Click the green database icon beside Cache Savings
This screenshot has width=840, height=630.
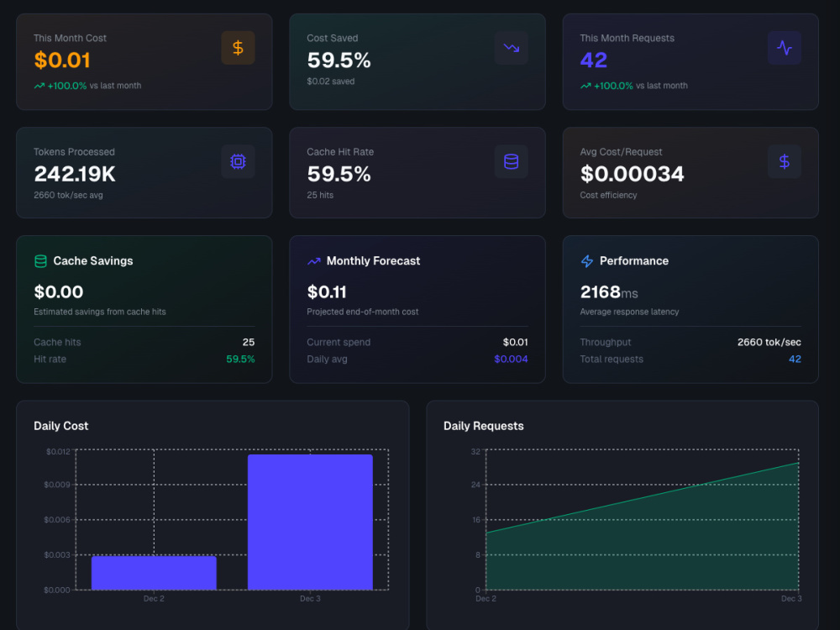[x=40, y=261]
